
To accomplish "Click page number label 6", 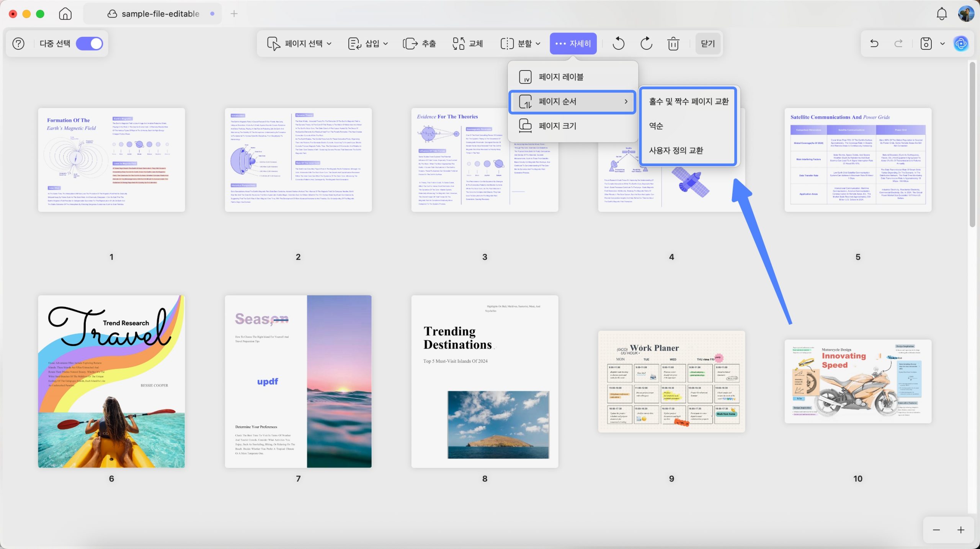I will tap(111, 479).
